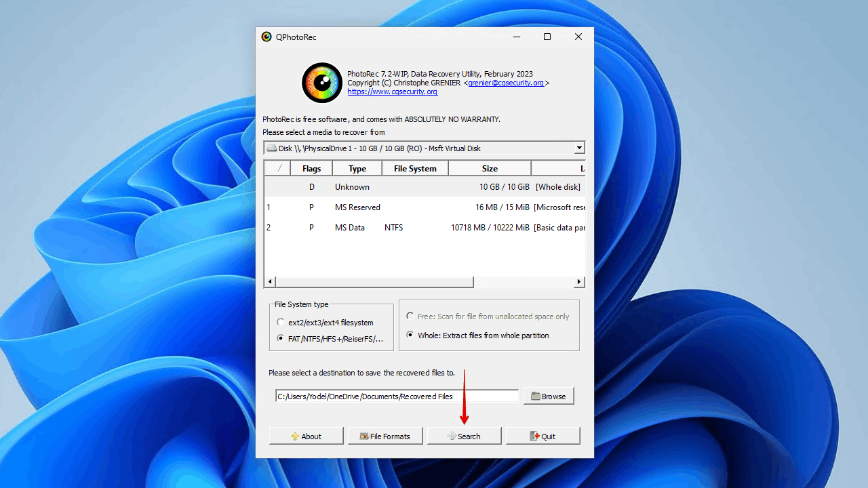The image size is (868, 488).
Task: Click the disk icon in the media selector
Action: click(x=273, y=148)
